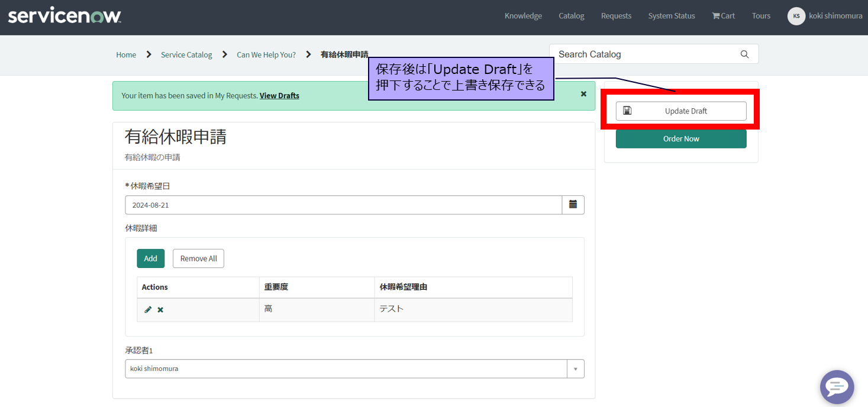Screen dimensions: 868x407
Task: Open the Cart icon in header
Action: click(723, 16)
